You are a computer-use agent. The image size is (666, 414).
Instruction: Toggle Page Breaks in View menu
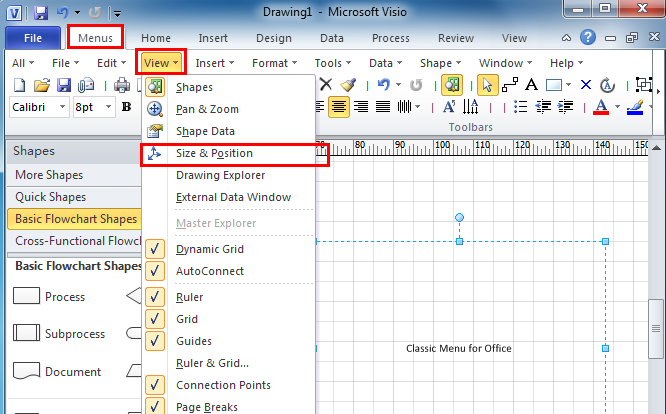tap(155, 406)
